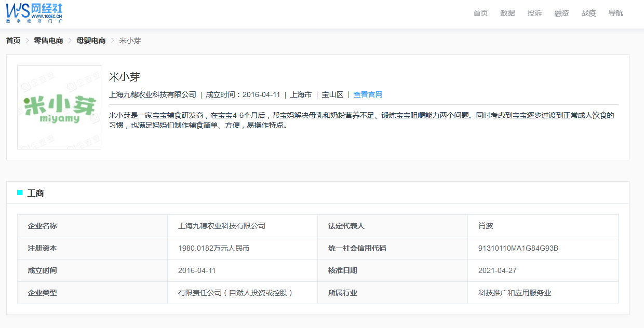644x328 pixels.
Task: Click the 法定代表人 label cell
Action: [393, 226]
